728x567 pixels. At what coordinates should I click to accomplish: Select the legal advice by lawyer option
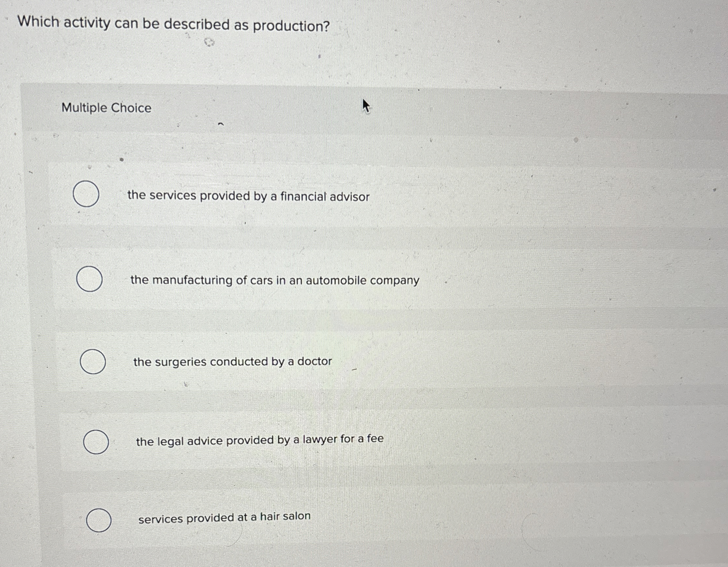point(97,443)
